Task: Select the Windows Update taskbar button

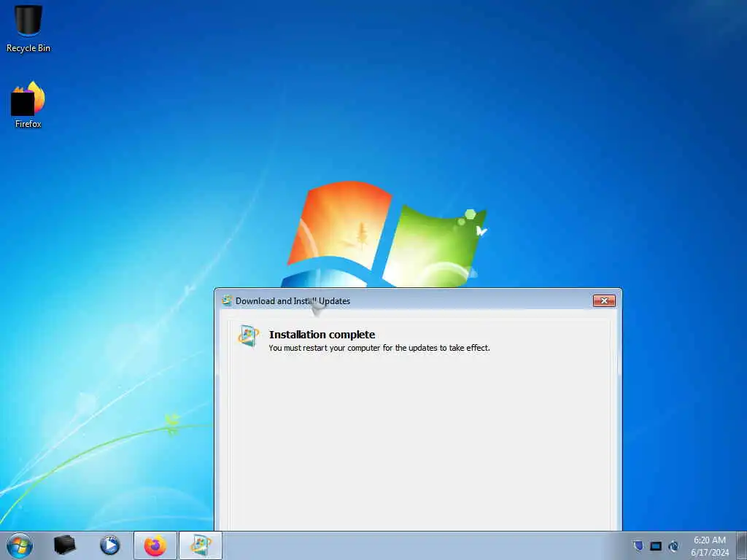Action: click(x=201, y=545)
